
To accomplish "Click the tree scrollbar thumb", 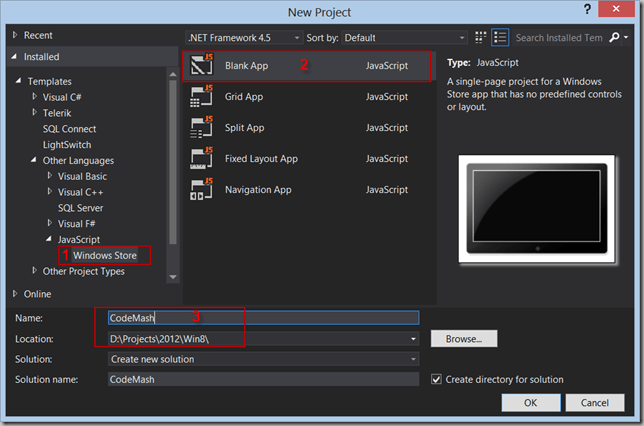I will 173,162.
